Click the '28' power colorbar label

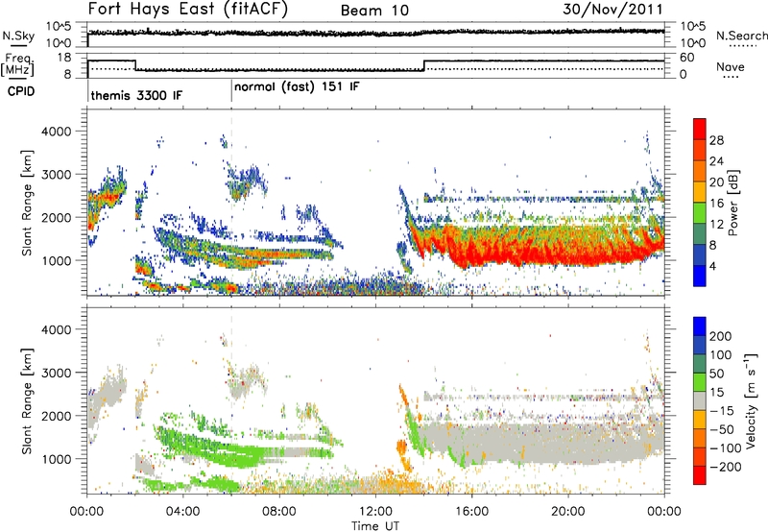[716, 140]
